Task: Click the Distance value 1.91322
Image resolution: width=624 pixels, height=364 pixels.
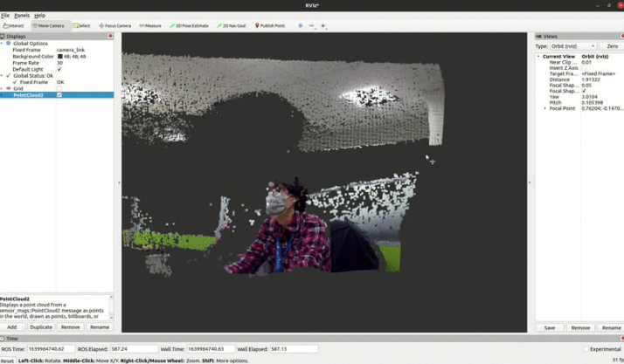Action: [591, 79]
